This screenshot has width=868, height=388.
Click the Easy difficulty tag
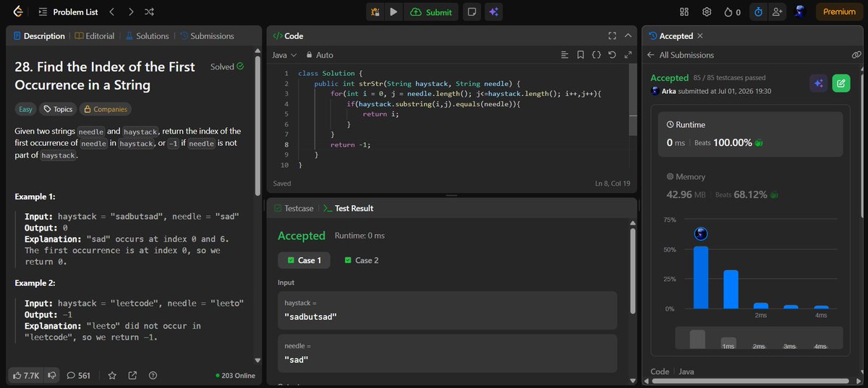25,109
